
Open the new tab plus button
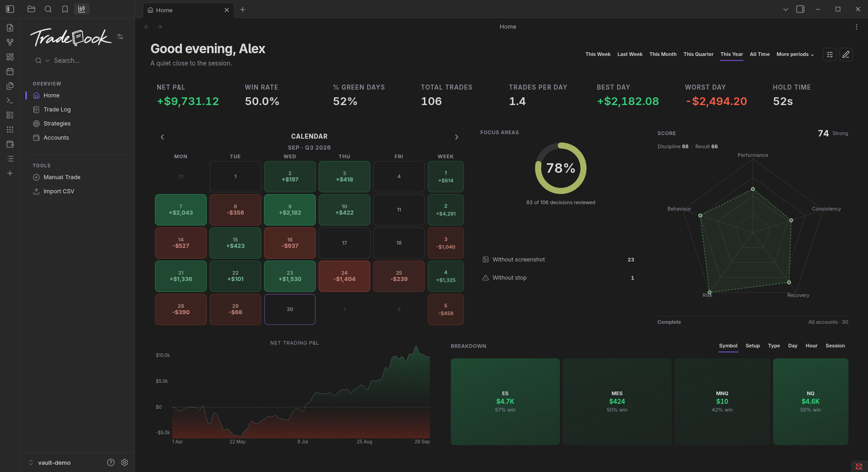point(243,10)
